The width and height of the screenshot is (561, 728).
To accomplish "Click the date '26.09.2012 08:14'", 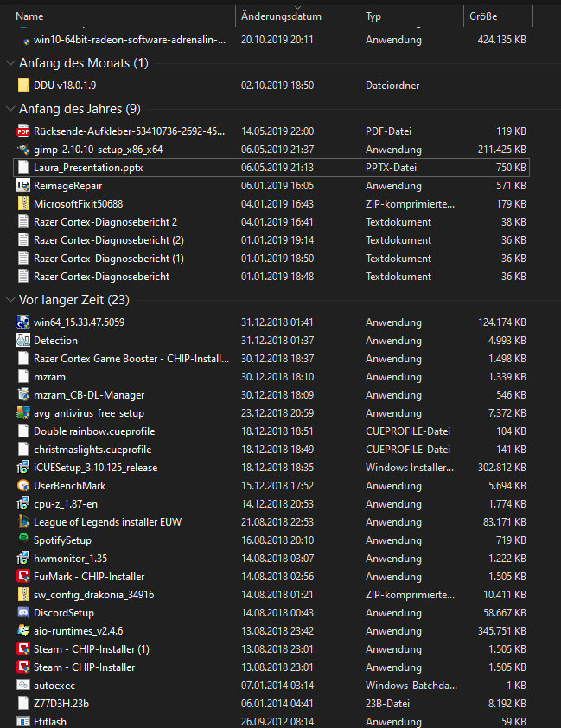I will (x=277, y=722).
